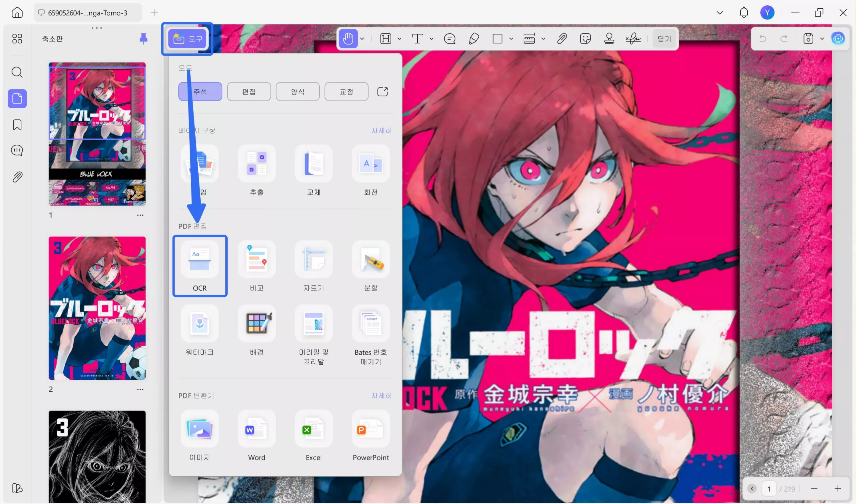Go to previous page arrow
The width and height of the screenshot is (856, 504).
(752, 489)
